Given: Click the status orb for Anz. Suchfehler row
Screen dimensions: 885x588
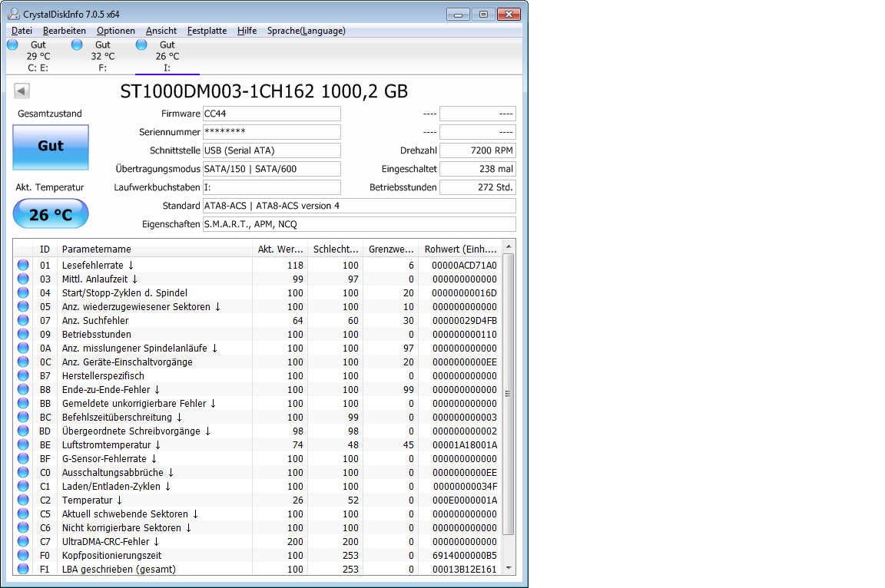Looking at the screenshot, I should tap(23, 320).
